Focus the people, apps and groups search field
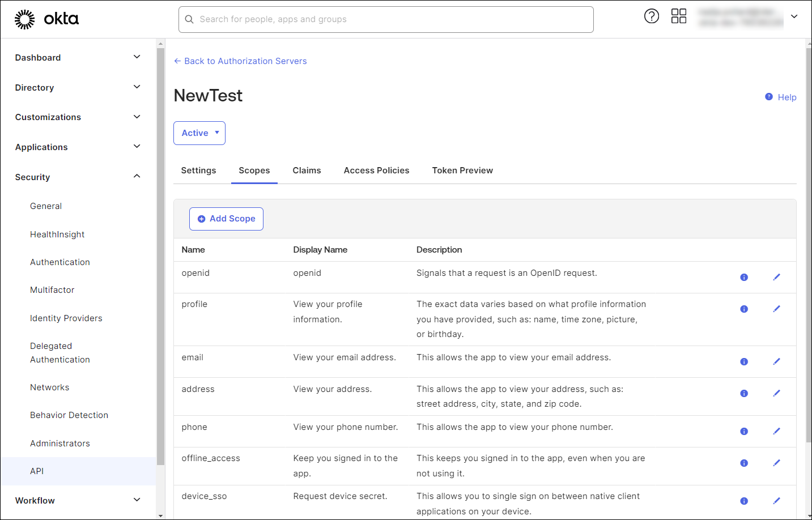Screen dimensions: 812x520 pyautogui.click(x=386, y=19)
